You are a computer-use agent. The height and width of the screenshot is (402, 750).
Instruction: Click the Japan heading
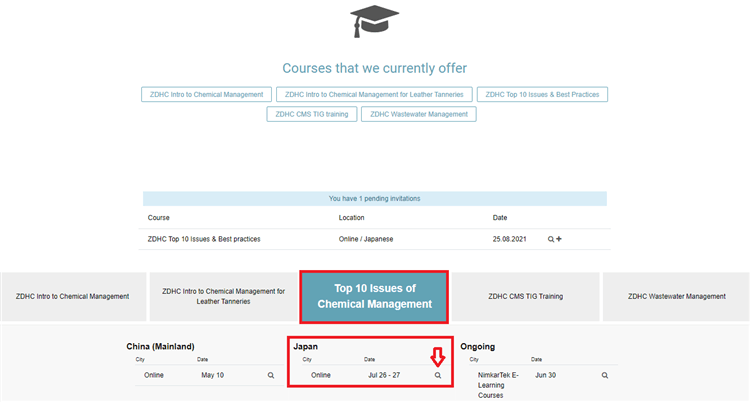tap(306, 346)
